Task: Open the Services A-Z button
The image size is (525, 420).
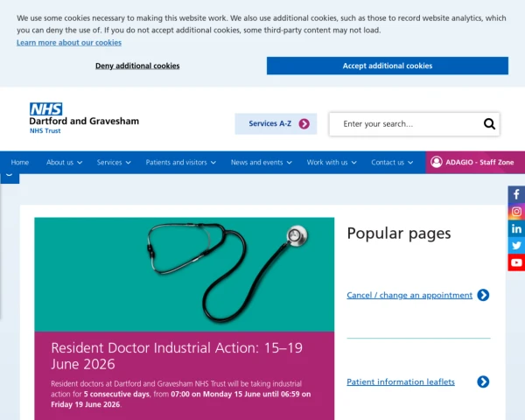Action: tap(276, 124)
